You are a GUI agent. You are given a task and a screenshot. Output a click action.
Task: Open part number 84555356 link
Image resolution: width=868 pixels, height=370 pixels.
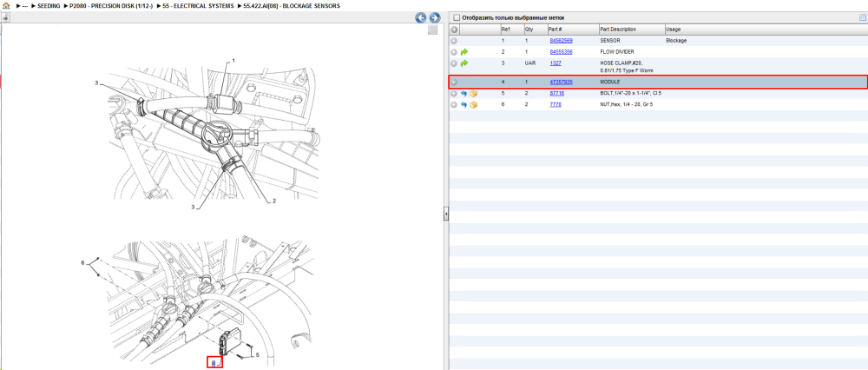561,52
